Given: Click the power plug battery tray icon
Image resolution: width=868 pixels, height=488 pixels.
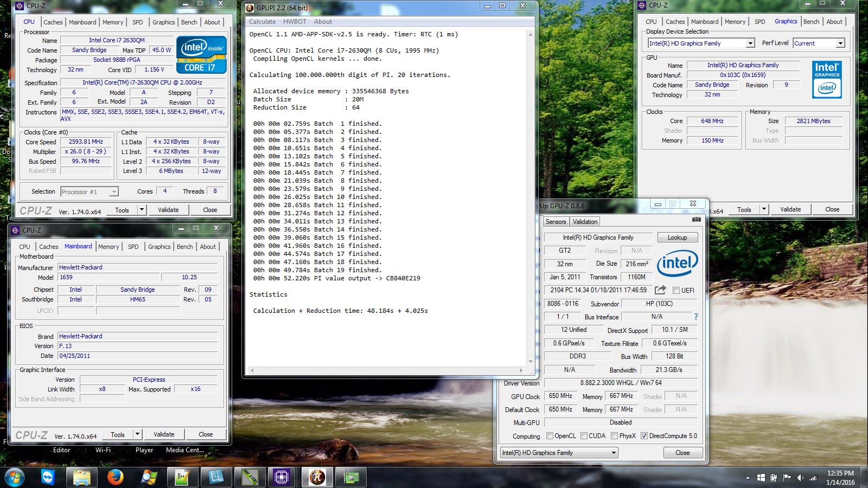Looking at the screenshot, I should 774,478.
